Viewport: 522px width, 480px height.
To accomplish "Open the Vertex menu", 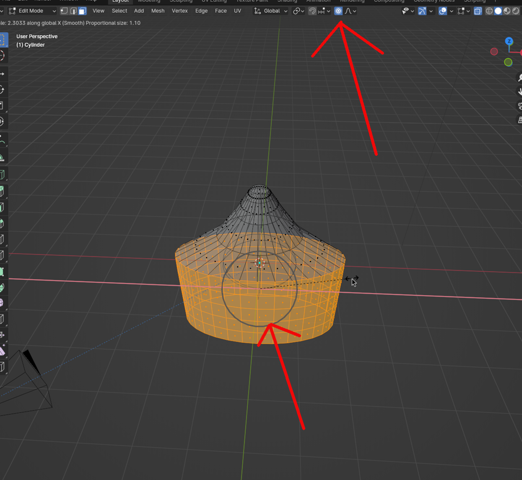I will [179, 11].
